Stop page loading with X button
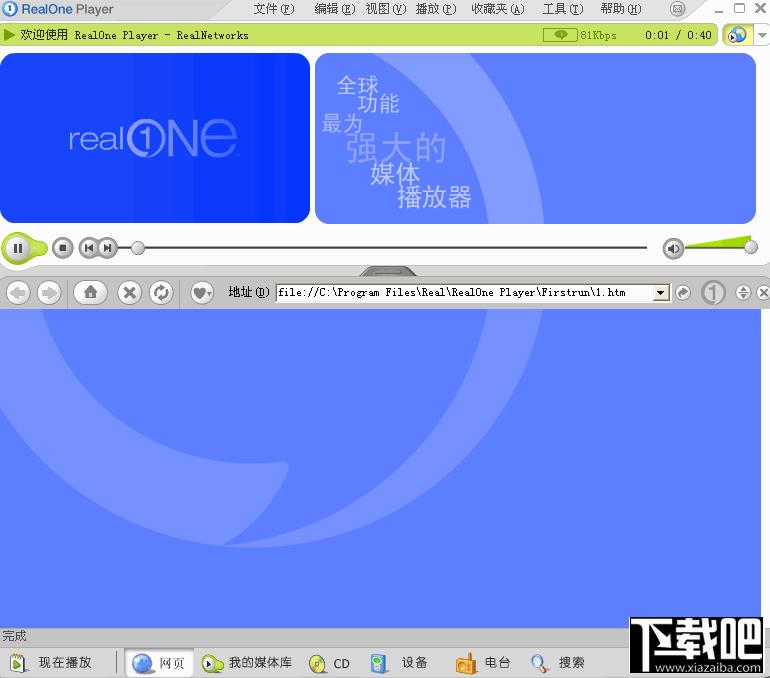This screenshot has width=770, height=678. click(129, 293)
